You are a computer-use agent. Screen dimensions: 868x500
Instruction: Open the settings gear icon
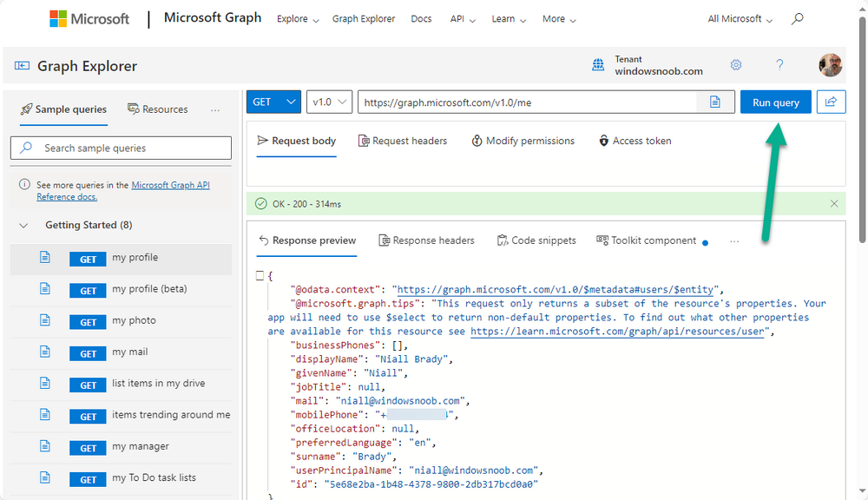coord(736,65)
